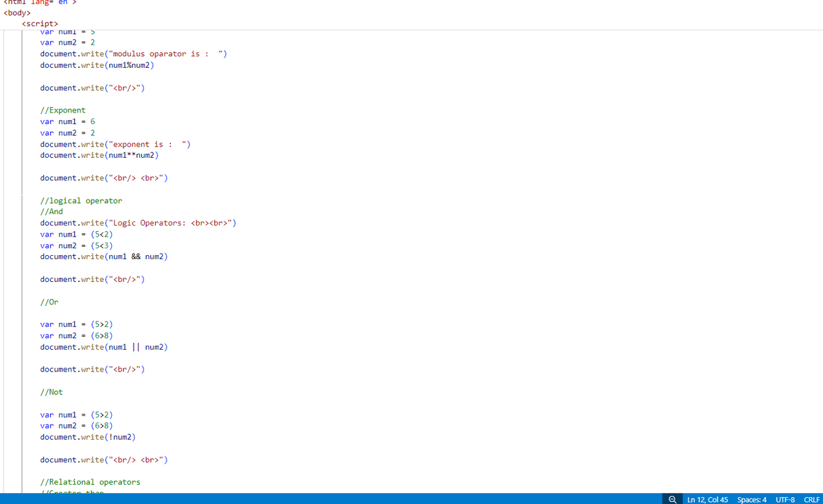Viewport: 823px width, 504px height.
Task: Click the line var num1 = (5<2)
Action: (76, 234)
